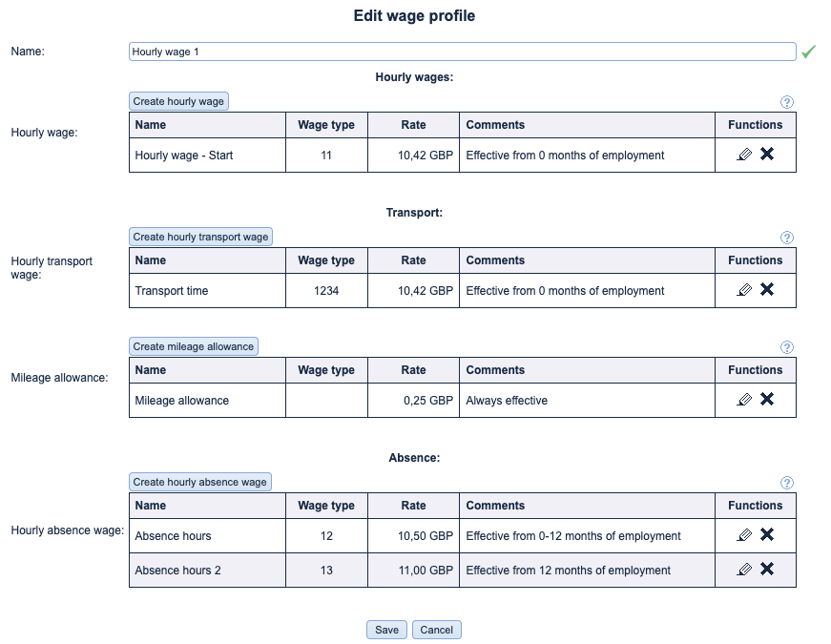The image size is (831, 644).
Task: Click the 'Edit wage profile' heading
Action: pyautogui.click(x=414, y=16)
